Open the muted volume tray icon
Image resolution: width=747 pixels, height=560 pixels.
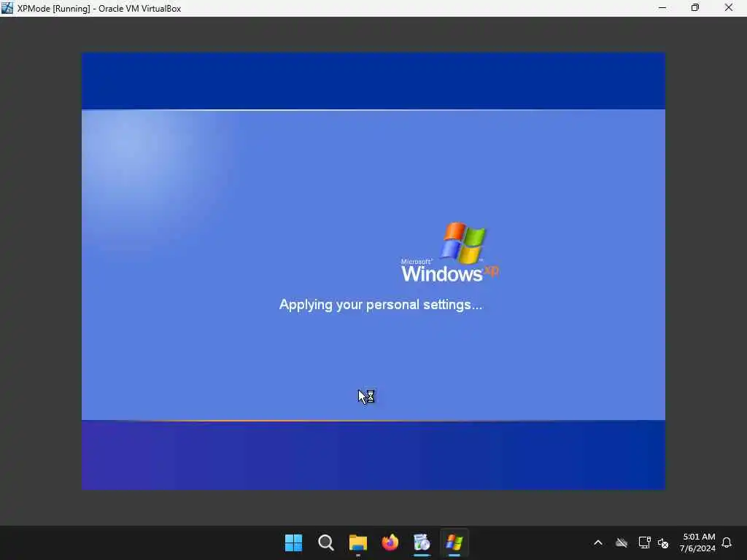[663, 542]
